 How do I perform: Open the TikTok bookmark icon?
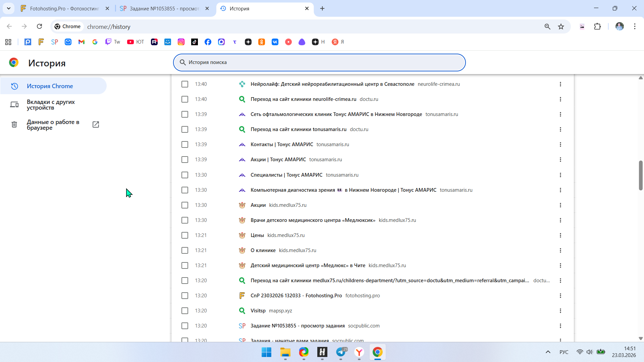195,42
